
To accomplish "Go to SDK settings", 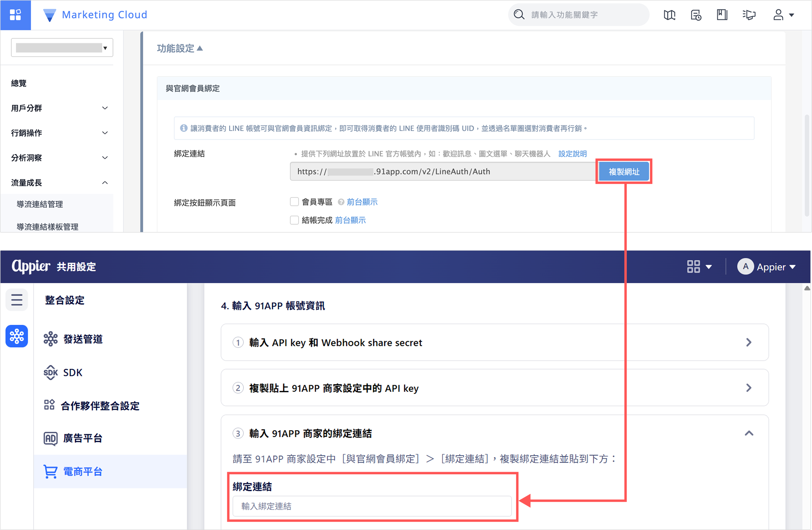I will [x=73, y=373].
